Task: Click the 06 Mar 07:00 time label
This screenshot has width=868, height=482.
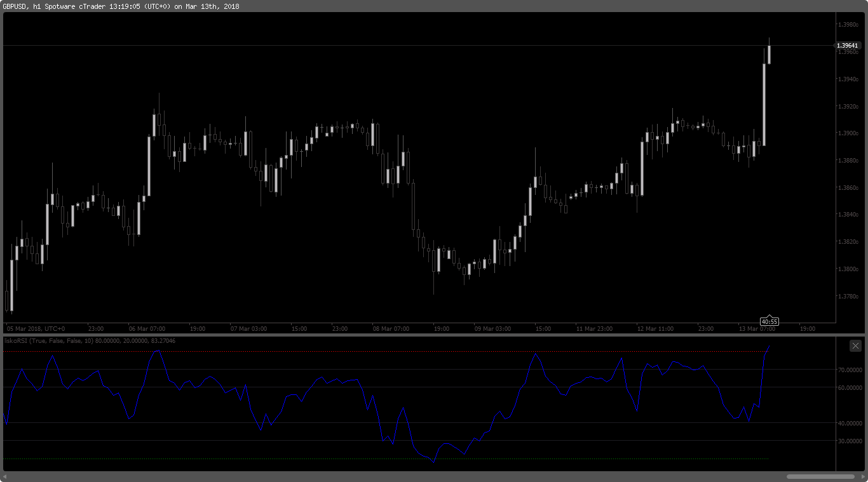Action: pyautogui.click(x=147, y=329)
